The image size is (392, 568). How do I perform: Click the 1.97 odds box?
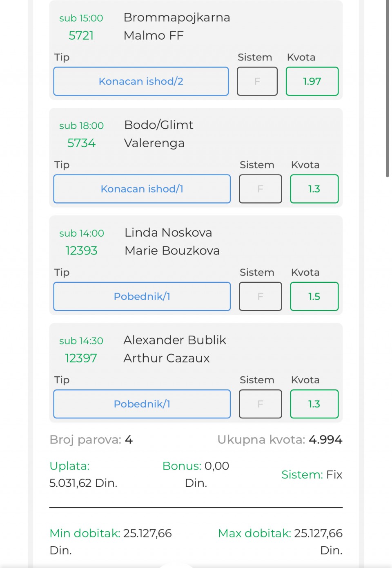pyautogui.click(x=312, y=81)
